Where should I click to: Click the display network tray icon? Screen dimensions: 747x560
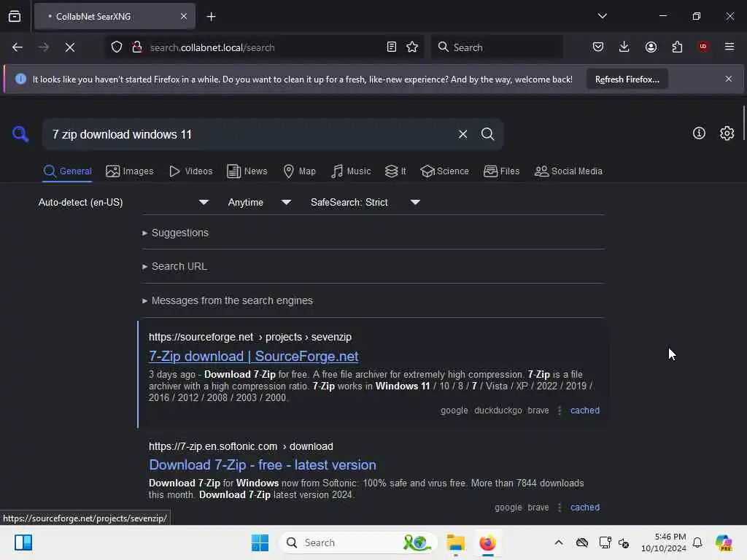point(605,542)
